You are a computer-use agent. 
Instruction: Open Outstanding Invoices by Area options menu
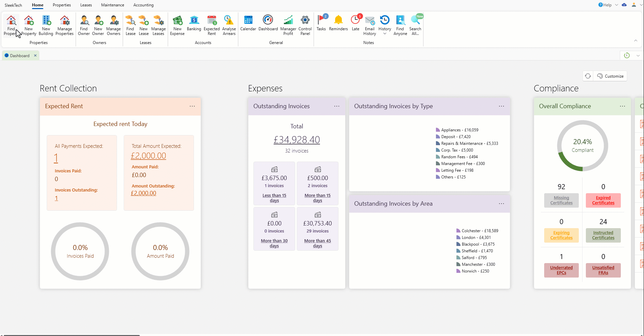coord(501,204)
